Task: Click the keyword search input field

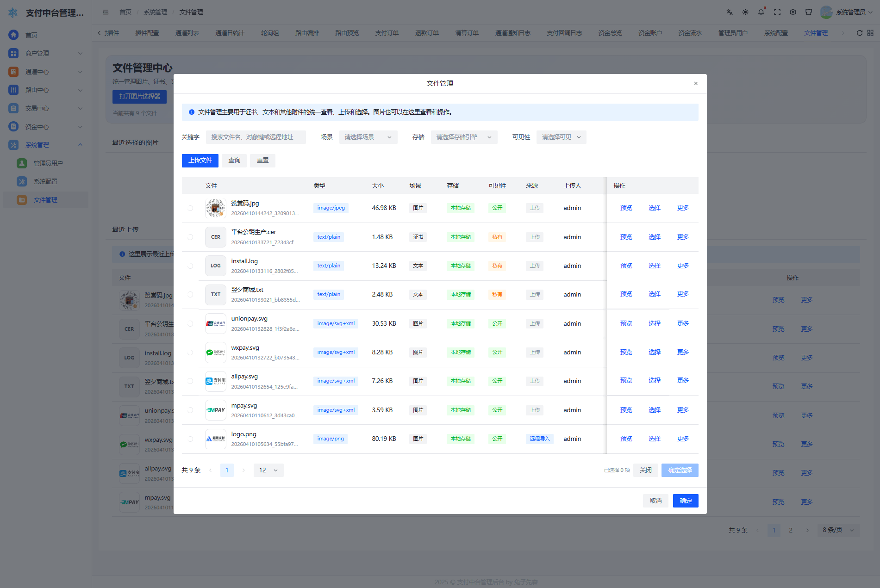Action: [256, 137]
